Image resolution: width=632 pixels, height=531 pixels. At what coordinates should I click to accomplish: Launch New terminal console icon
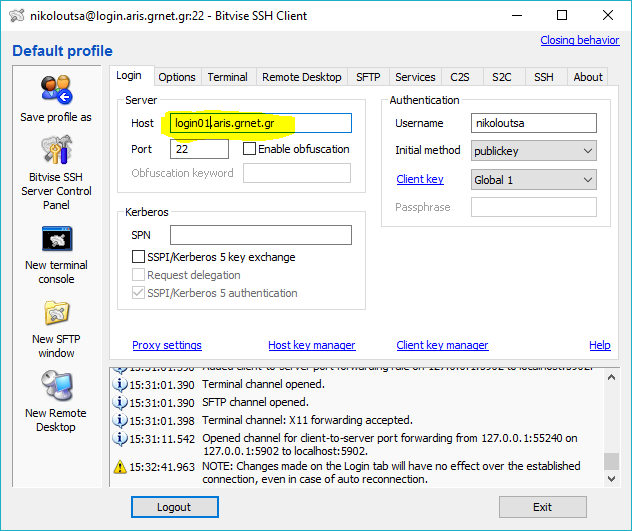pos(56,239)
